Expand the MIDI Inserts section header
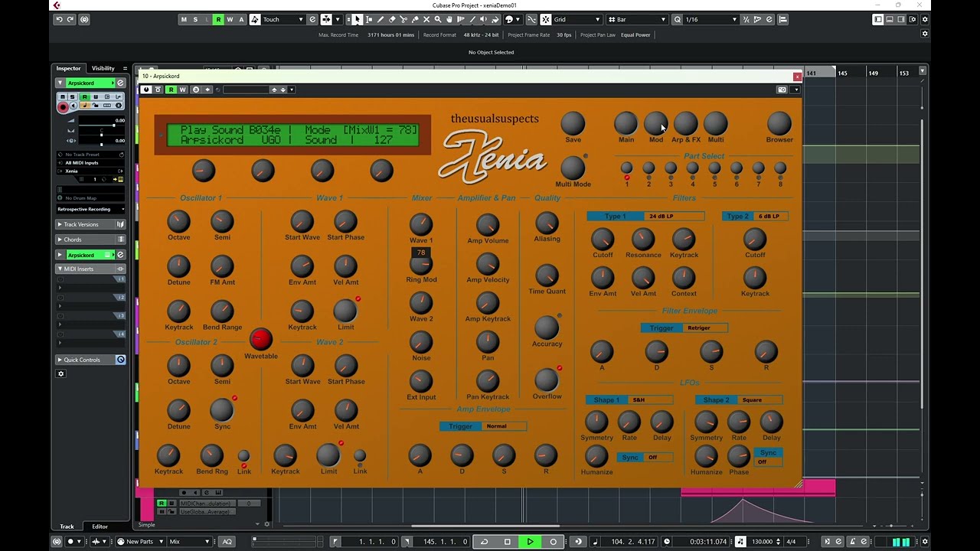The image size is (980, 551). [90, 269]
